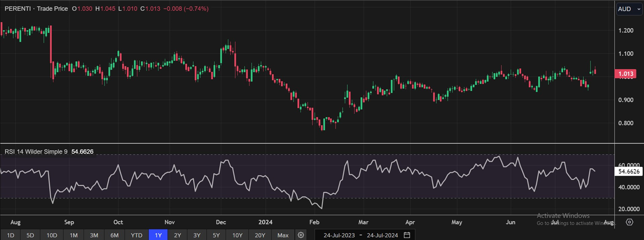Click the RSI 14 Wilder Simple label
Viewport: 644px width, 240px height.
[36, 151]
